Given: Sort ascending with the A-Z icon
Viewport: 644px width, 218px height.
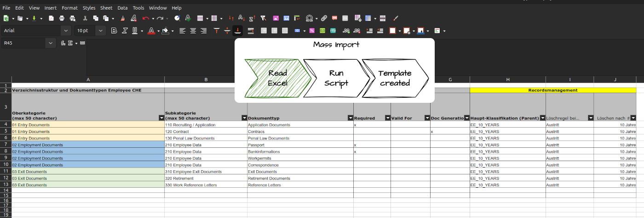Looking at the screenshot, I should pos(241,18).
